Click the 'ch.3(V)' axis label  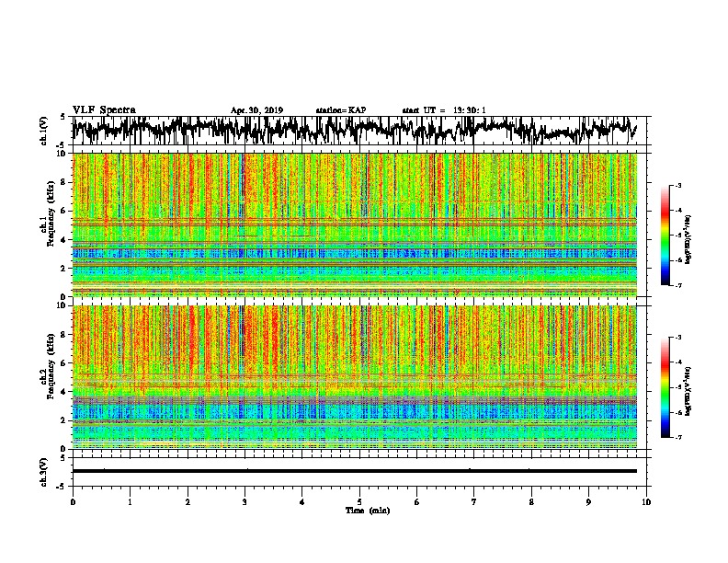click(44, 472)
